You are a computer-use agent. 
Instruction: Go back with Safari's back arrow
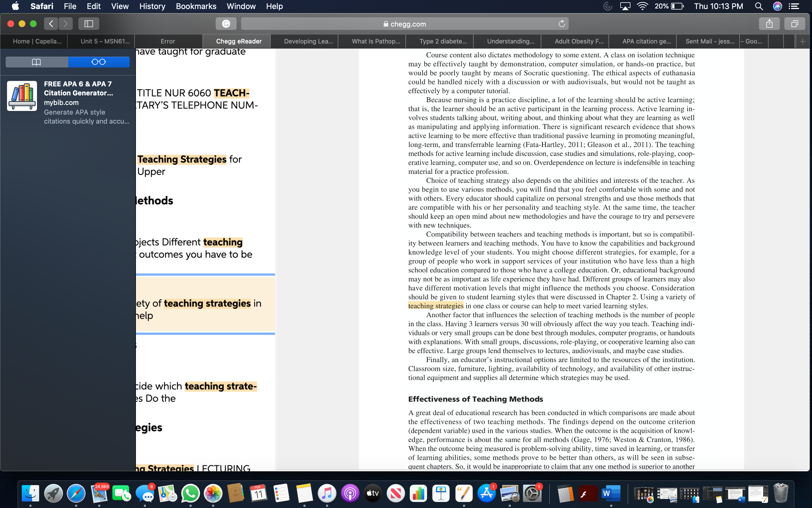[51, 23]
